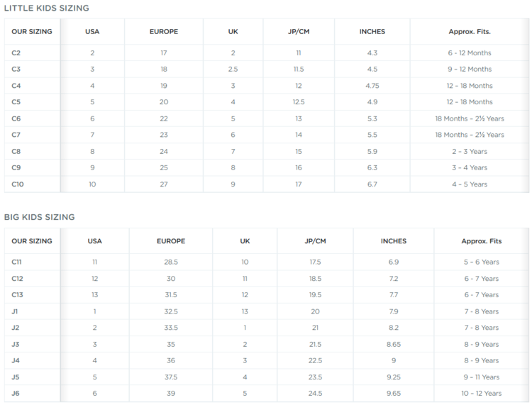Click the 4.75 inches cell
Screen dimensions: 532x405
coord(372,86)
